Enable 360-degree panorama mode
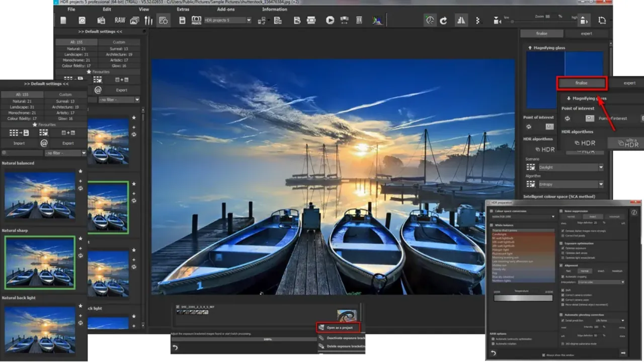 [x=563, y=343]
